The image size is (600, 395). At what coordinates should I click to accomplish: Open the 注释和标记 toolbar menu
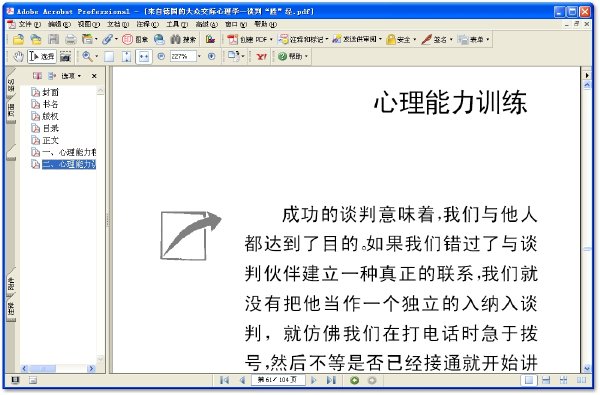coord(303,39)
